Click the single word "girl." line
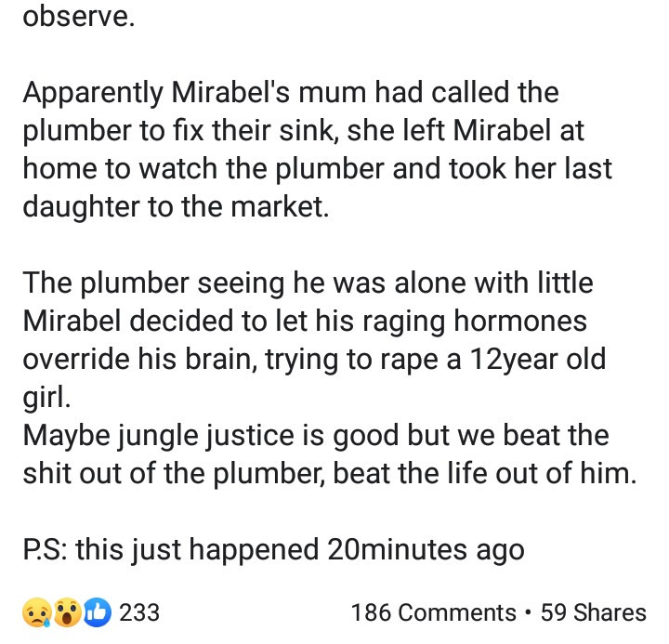 click(45, 397)
